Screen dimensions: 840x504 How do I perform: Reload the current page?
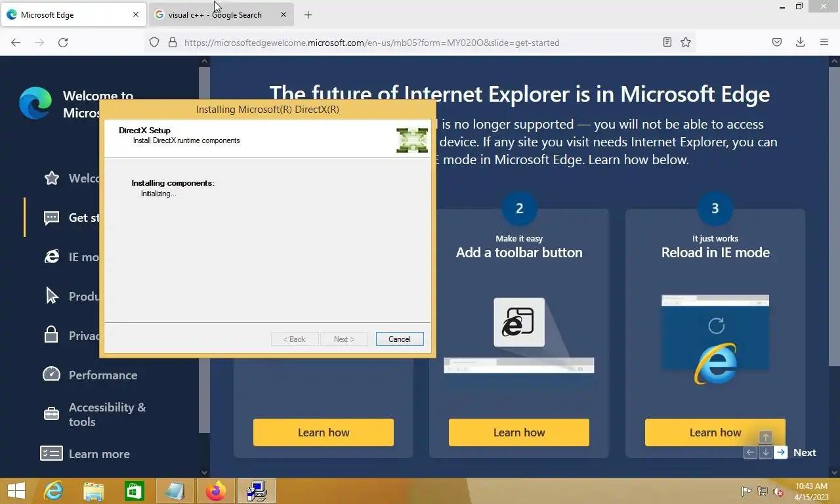63,42
